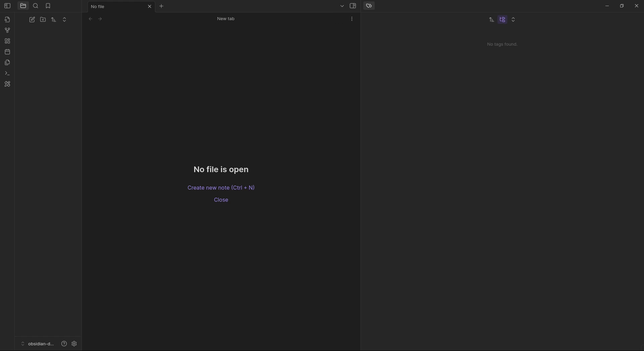The image size is (644, 351).
Task: Select the canvas dashboard icon in the ribbon
Action: [7, 41]
